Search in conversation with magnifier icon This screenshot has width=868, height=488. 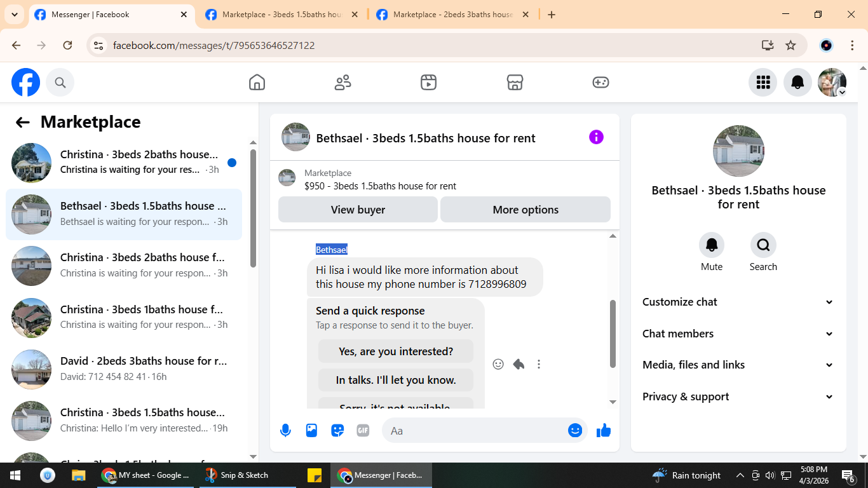763,245
